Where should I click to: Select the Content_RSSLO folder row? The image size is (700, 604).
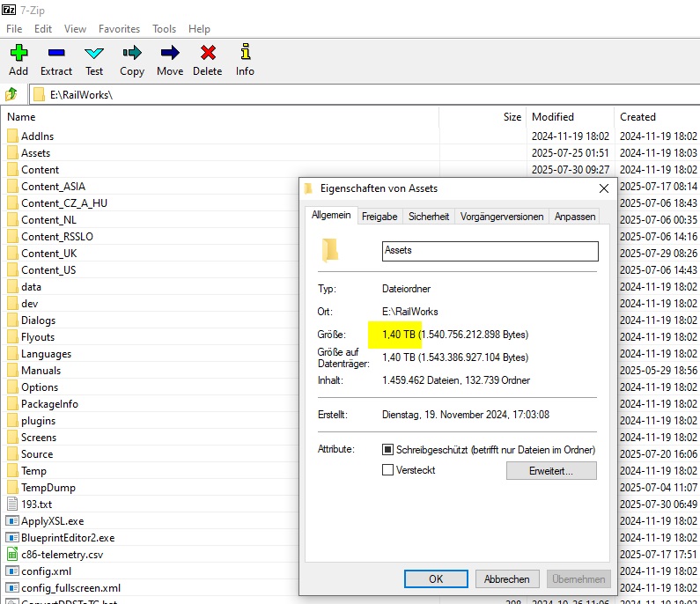click(x=151, y=237)
